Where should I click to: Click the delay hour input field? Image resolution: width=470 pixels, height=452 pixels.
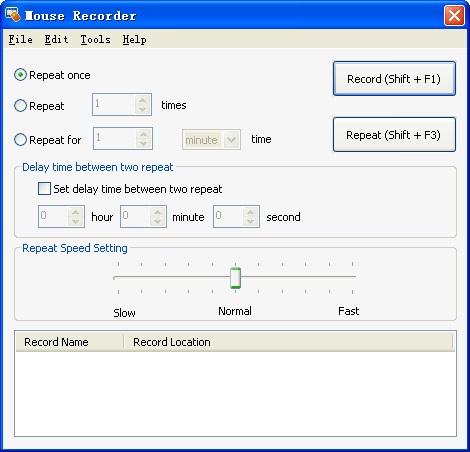(x=53, y=217)
